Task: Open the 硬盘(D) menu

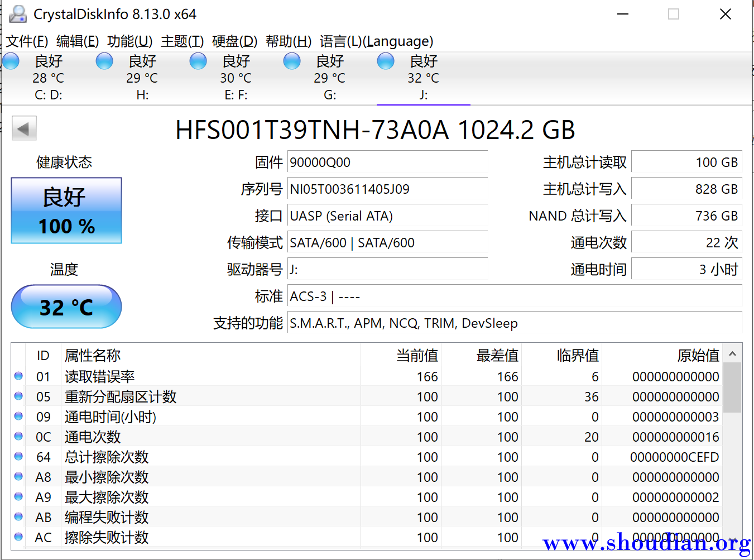Action: pyautogui.click(x=234, y=41)
